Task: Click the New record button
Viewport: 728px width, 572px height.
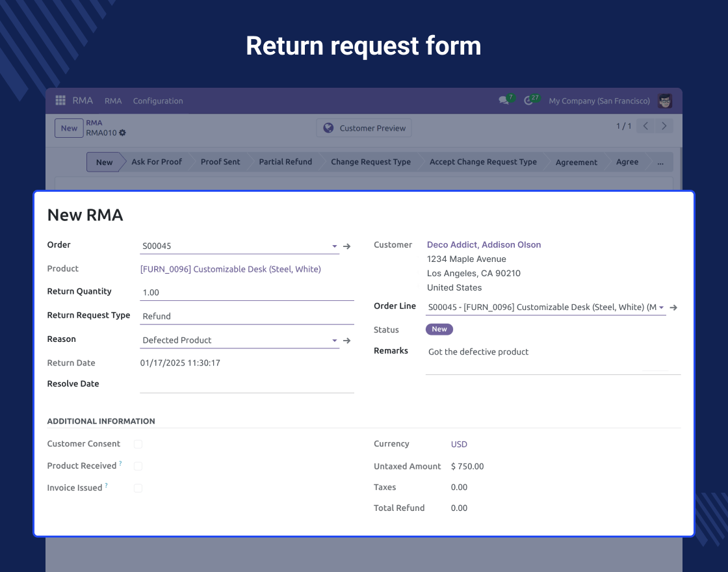Action: pyautogui.click(x=69, y=128)
